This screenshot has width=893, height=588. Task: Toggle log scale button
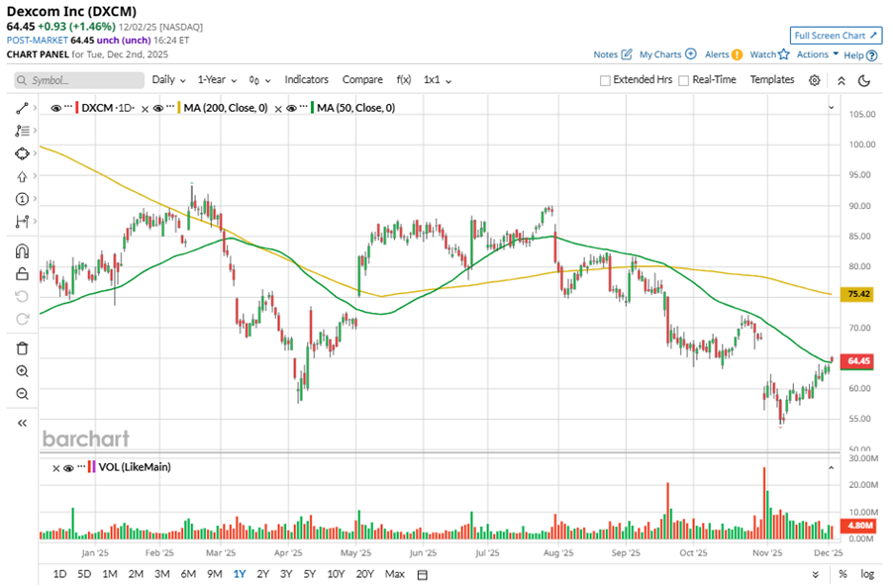click(x=867, y=574)
